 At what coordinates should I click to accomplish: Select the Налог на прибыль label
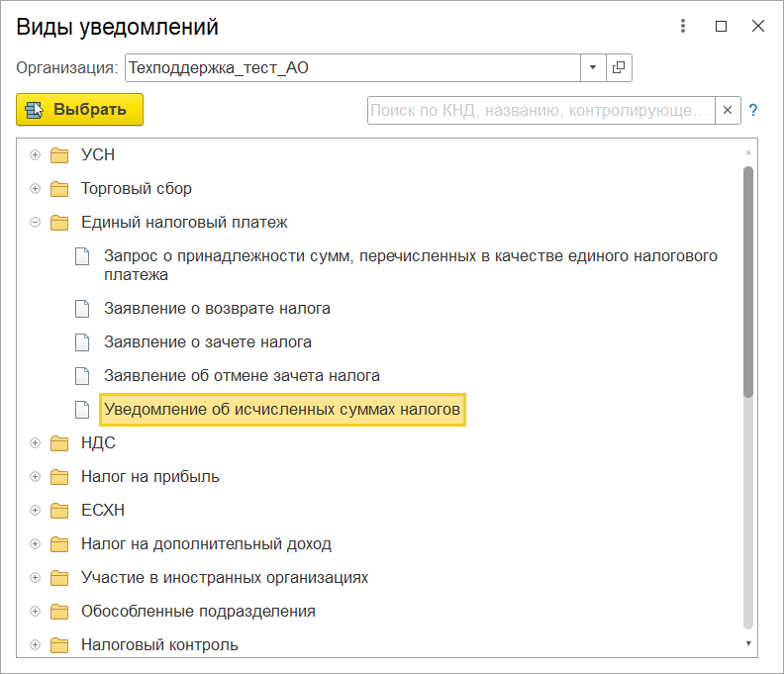pyautogui.click(x=150, y=476)
